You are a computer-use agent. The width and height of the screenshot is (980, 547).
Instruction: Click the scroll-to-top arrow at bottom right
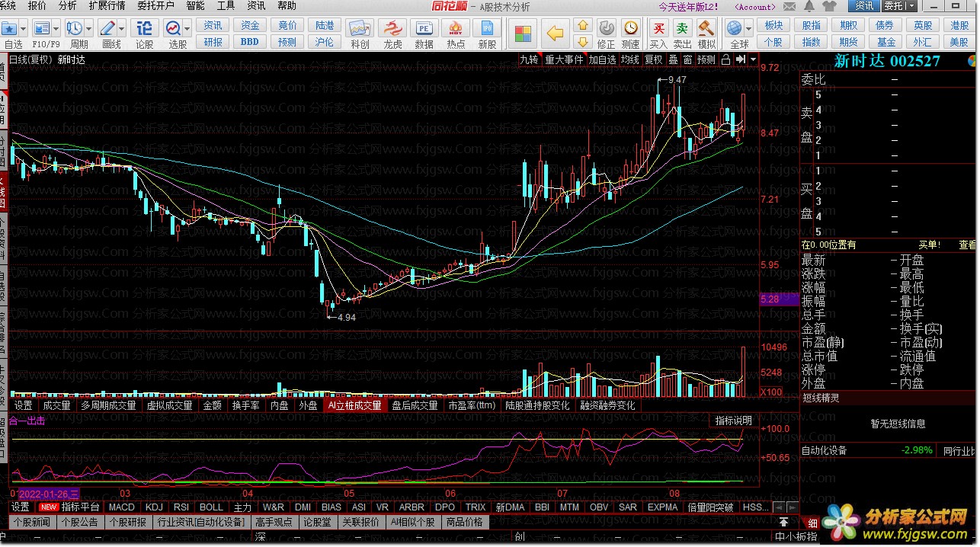[783, 523]
